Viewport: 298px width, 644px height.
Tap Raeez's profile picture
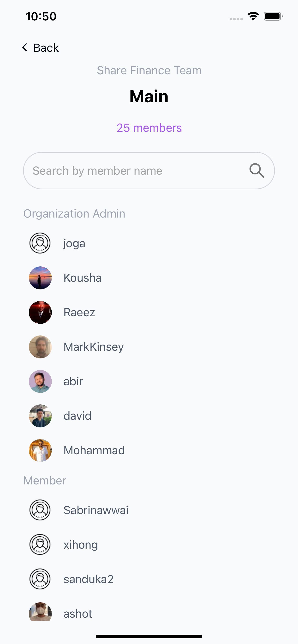coord(40,312)
